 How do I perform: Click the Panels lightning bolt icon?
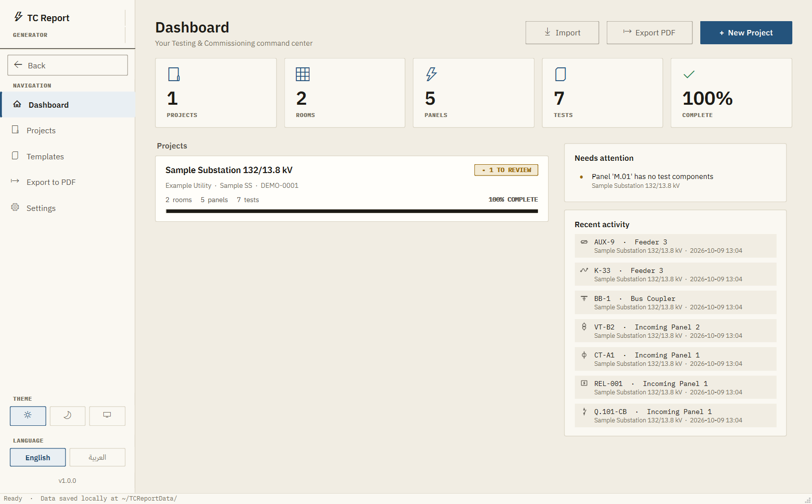click(x=431, y=74)
